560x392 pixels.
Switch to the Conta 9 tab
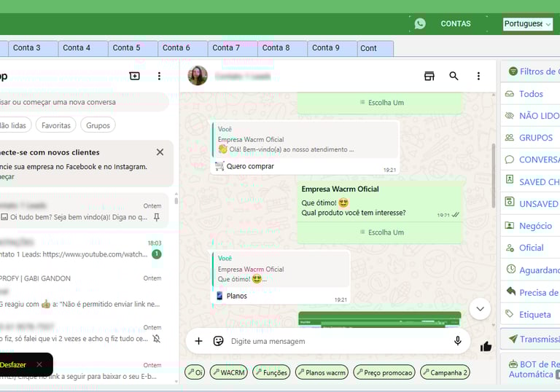point(332,48)
